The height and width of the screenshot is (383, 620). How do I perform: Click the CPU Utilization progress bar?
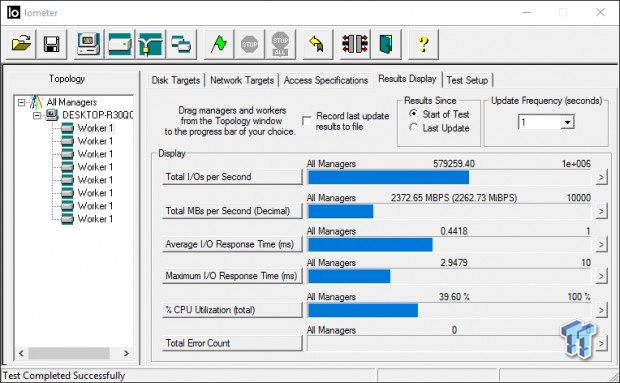449,311
